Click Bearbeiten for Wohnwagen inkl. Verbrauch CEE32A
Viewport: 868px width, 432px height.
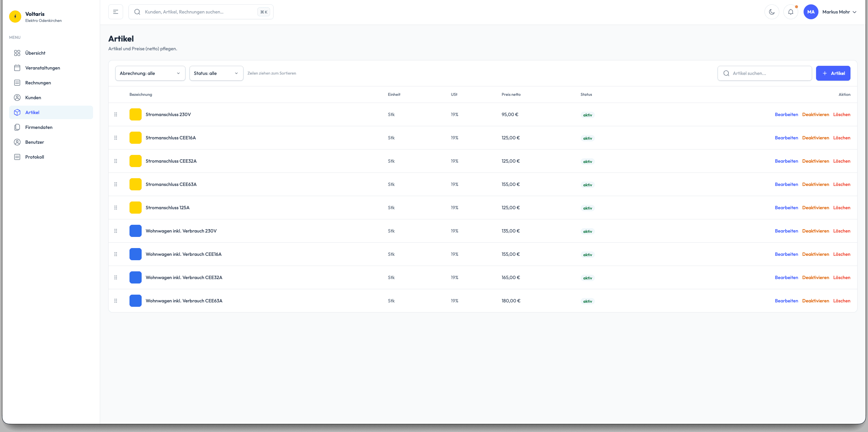tap(786, 277)
